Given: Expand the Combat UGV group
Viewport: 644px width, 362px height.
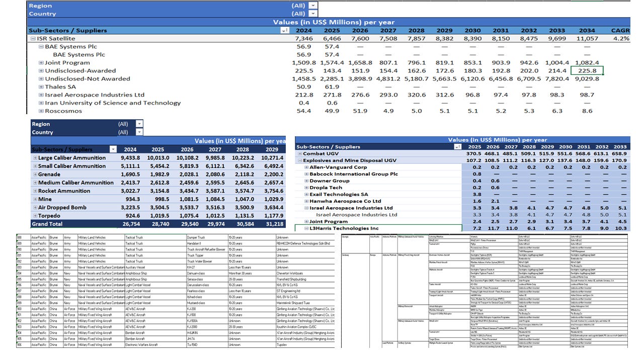Looking at the screenshot, I should point(300,153).
